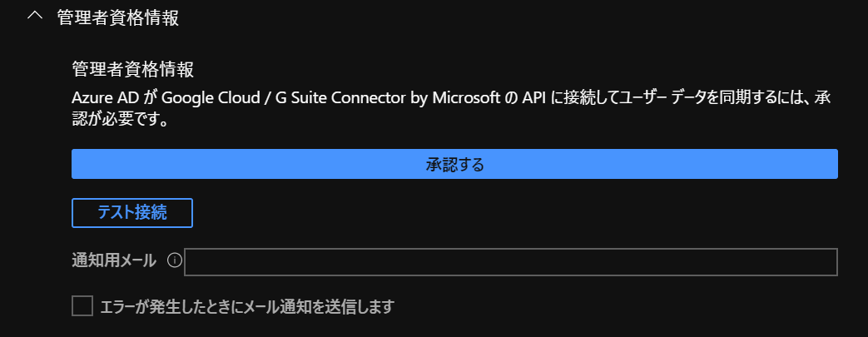Select the 通知用メール field label
Screen dimensions: 868x337
(114, 261)
